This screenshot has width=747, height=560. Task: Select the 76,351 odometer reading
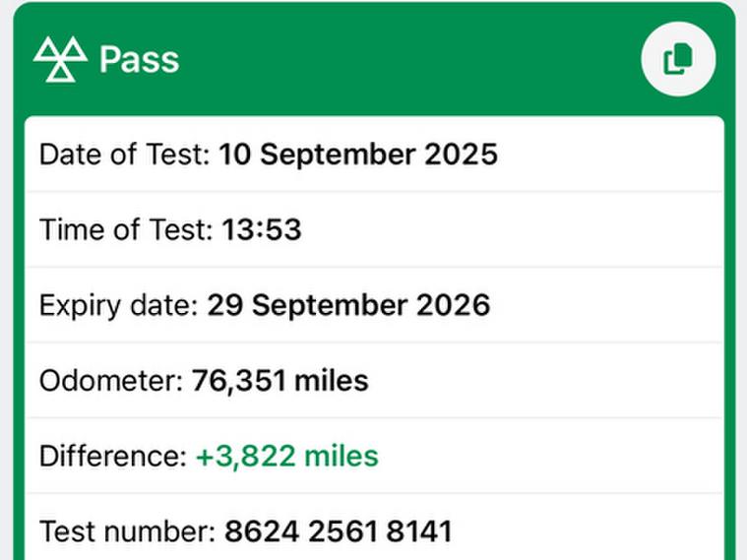point(235,381)
